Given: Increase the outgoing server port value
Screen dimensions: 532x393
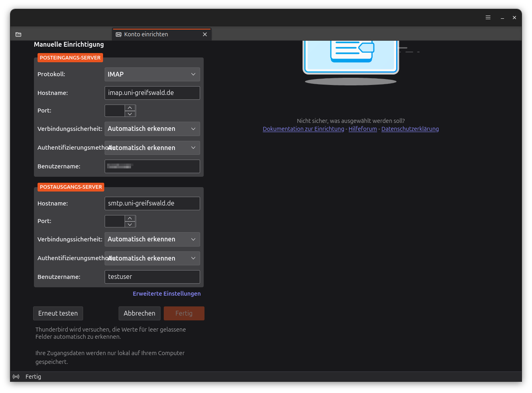Looking at the screenshot, I should click(130, 218).
